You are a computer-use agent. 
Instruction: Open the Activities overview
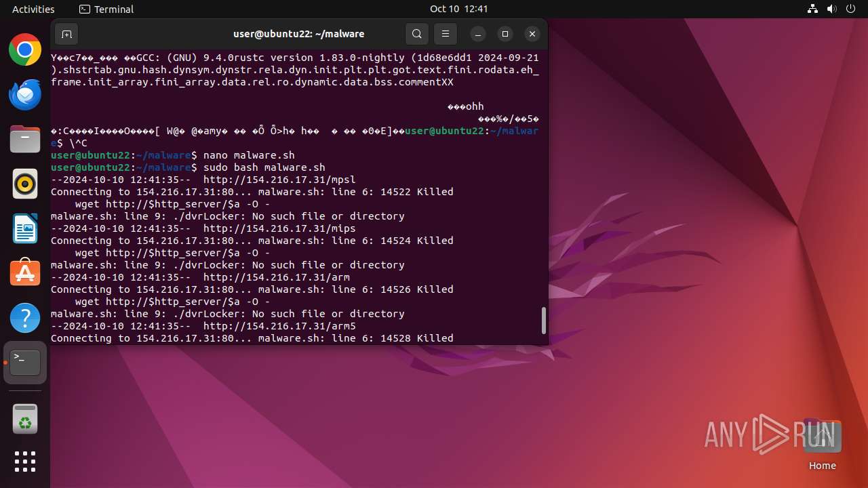[33, 9]
